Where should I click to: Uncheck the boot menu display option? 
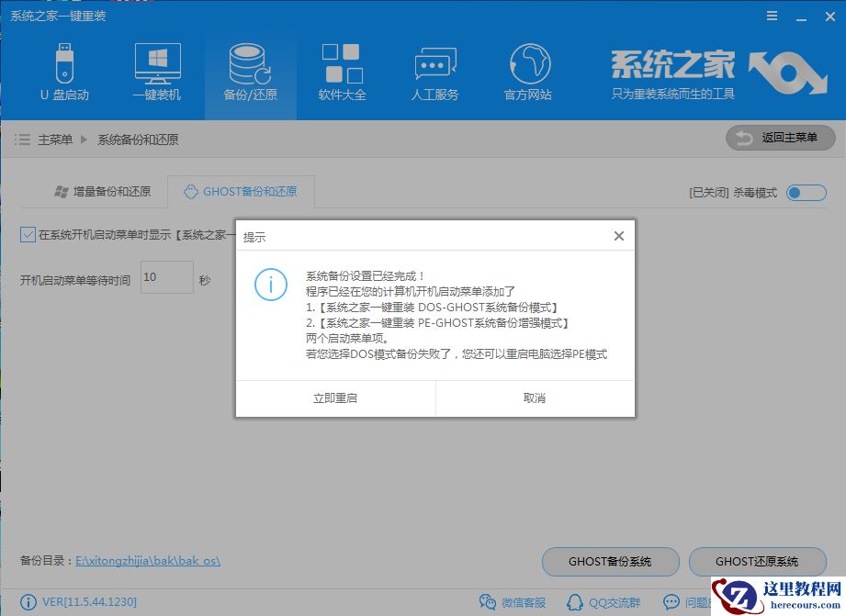tap(26, 235)
